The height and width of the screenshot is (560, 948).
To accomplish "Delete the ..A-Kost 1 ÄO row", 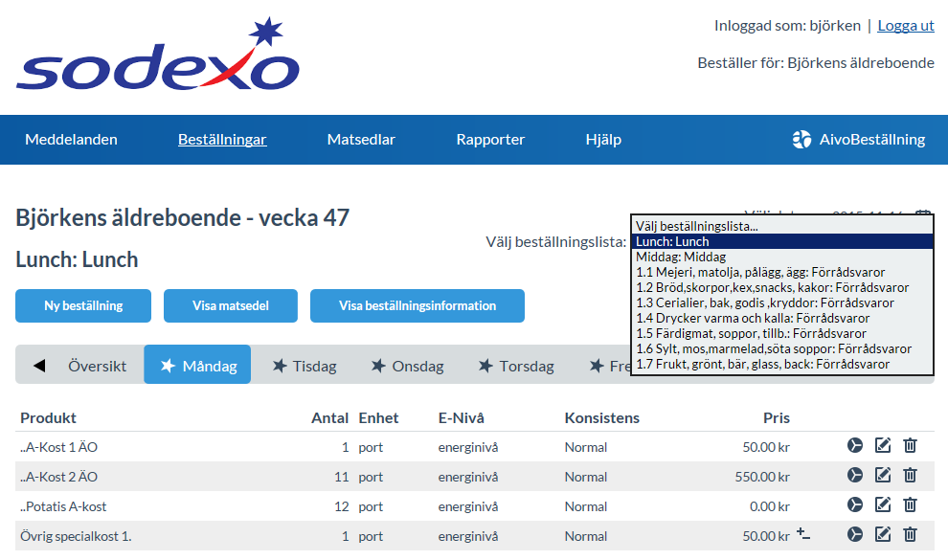I will coord(910,446).
